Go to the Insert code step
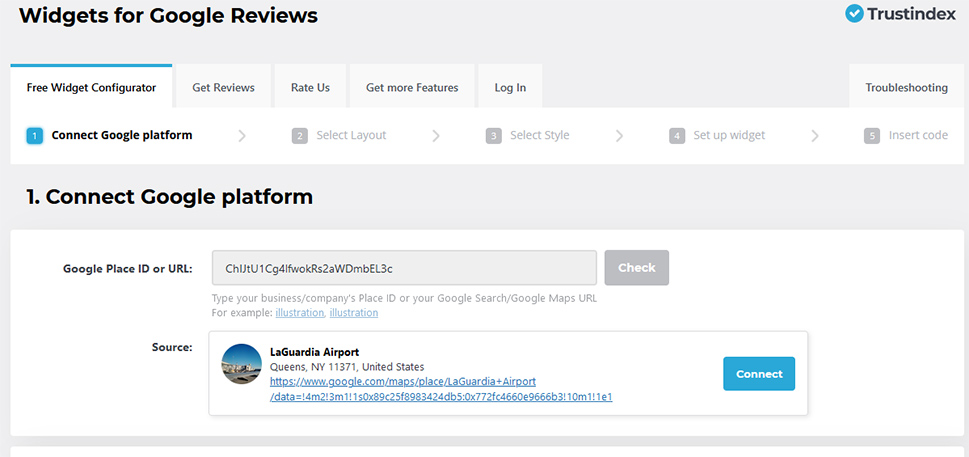The width and height of the screenshot is (969, 457). pyautogui.click(x=918, y=135)
